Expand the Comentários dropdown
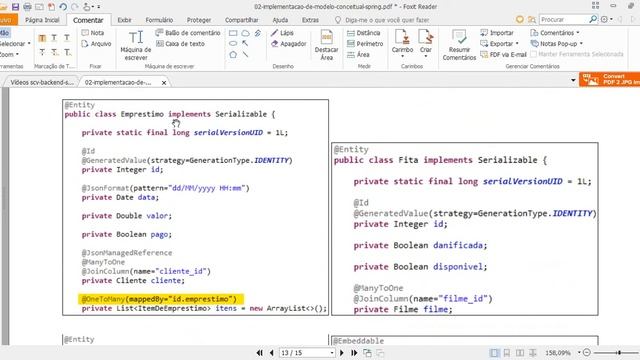The height and width of the screenshot is (360, 640). pos(578,33)
